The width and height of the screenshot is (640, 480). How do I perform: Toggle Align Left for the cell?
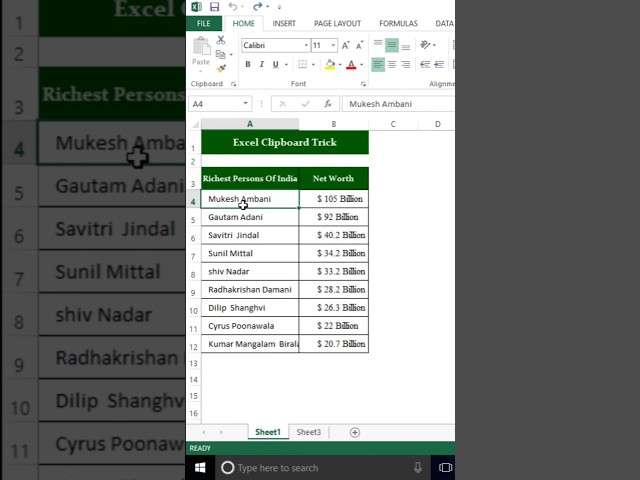378,64
